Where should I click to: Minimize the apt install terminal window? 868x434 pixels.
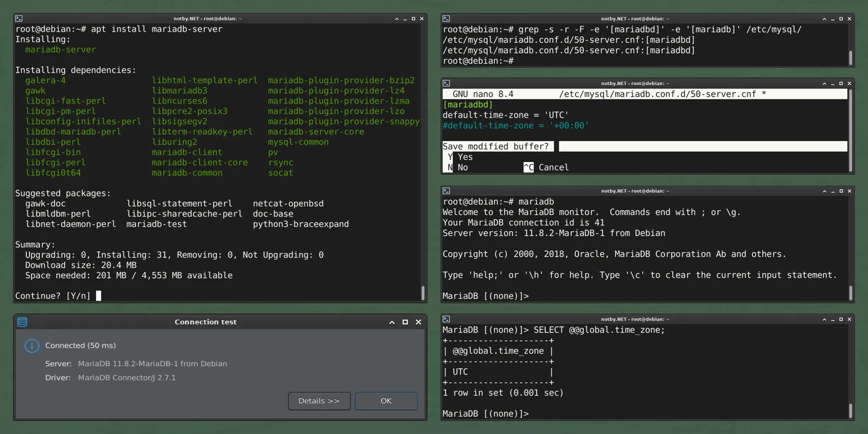coord(405,18)
